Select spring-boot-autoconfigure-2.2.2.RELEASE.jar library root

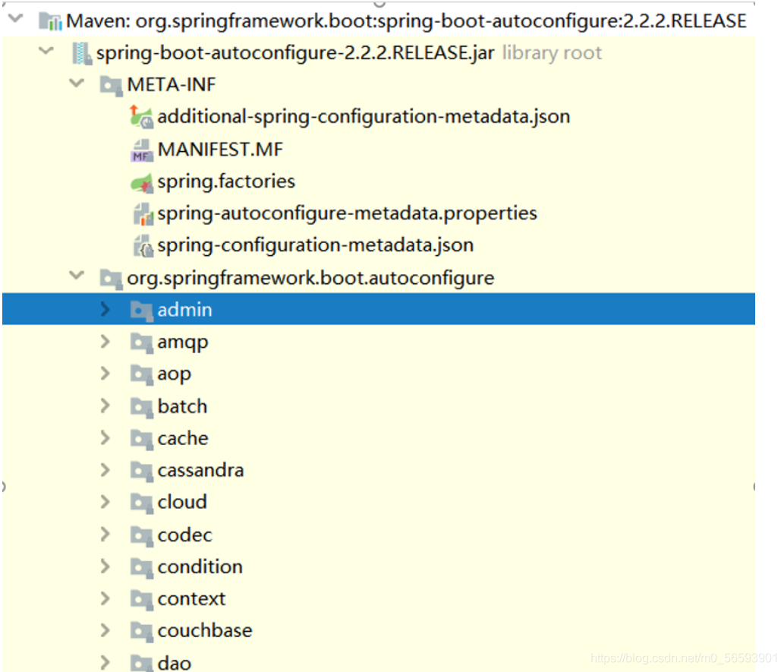click(349, 54)
